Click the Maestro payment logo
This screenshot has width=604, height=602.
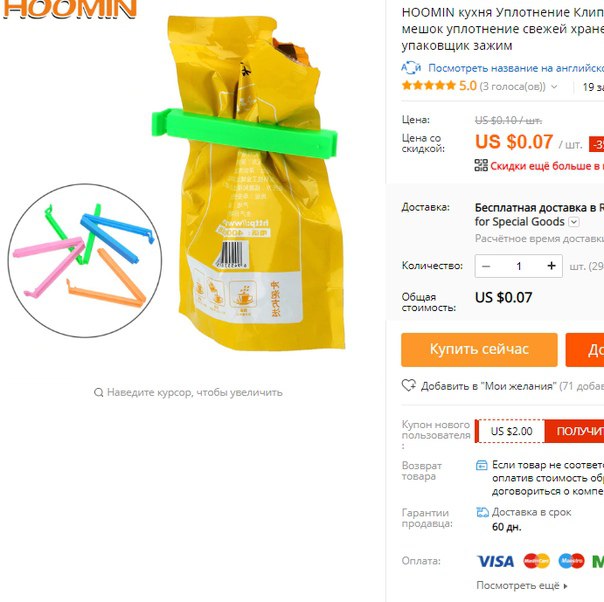point(571,561)
